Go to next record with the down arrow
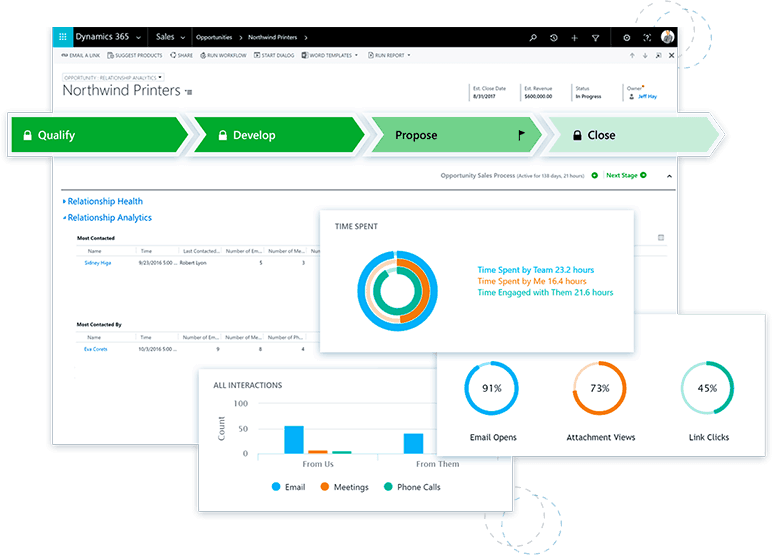The image size is (773, 555). [645, 56]
